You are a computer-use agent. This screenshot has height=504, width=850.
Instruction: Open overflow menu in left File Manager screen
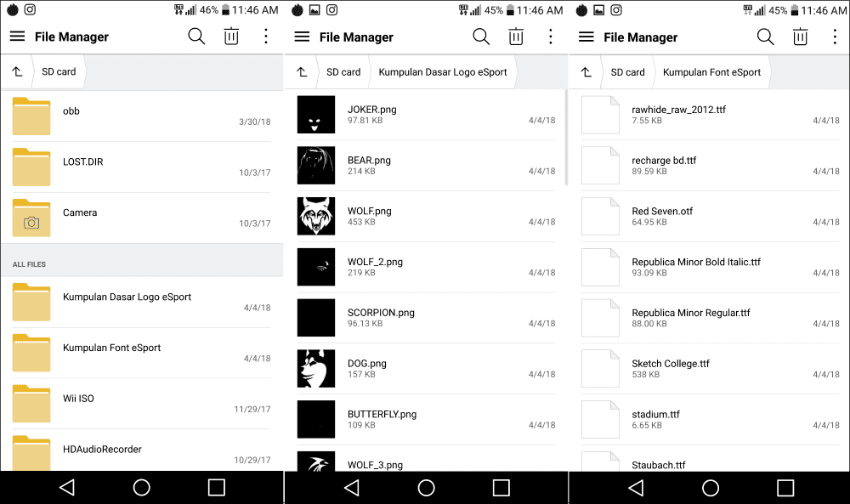click(265, 37)
